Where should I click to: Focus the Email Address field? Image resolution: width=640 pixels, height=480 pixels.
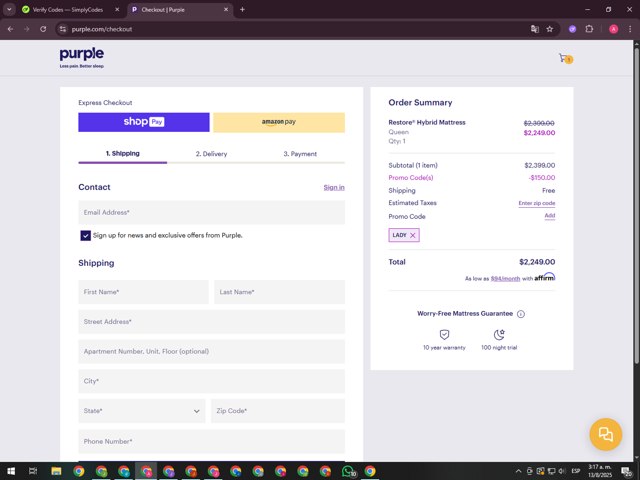pyautogui.click(x=211, y=212)
